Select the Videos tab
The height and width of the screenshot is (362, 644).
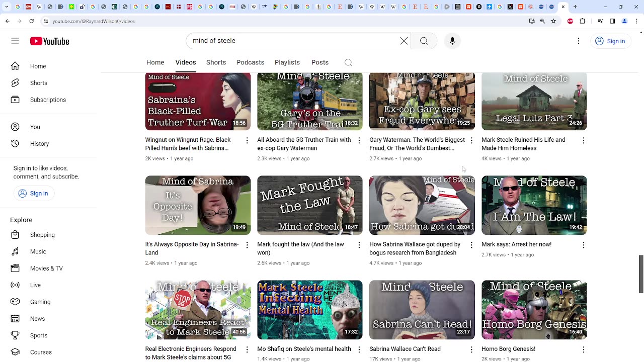[186, 62]
